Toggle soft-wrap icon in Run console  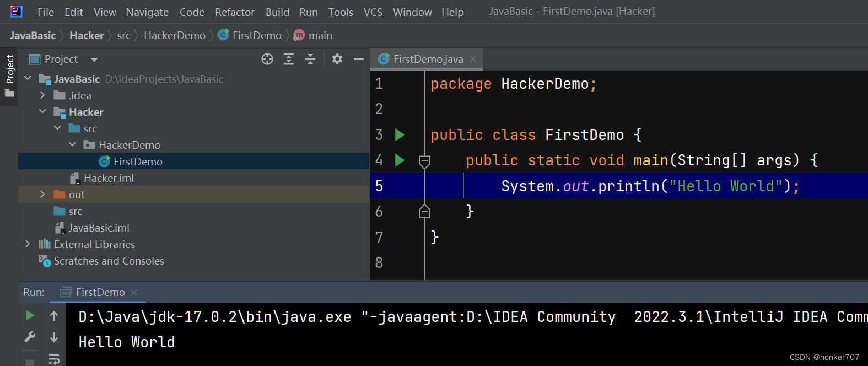click(54, 359)
